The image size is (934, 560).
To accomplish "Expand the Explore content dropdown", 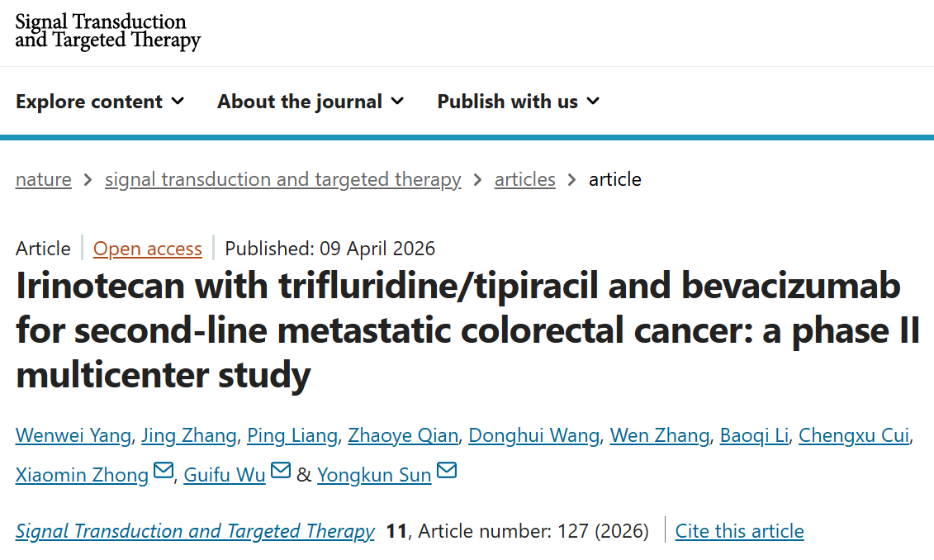I will [100, 102].
